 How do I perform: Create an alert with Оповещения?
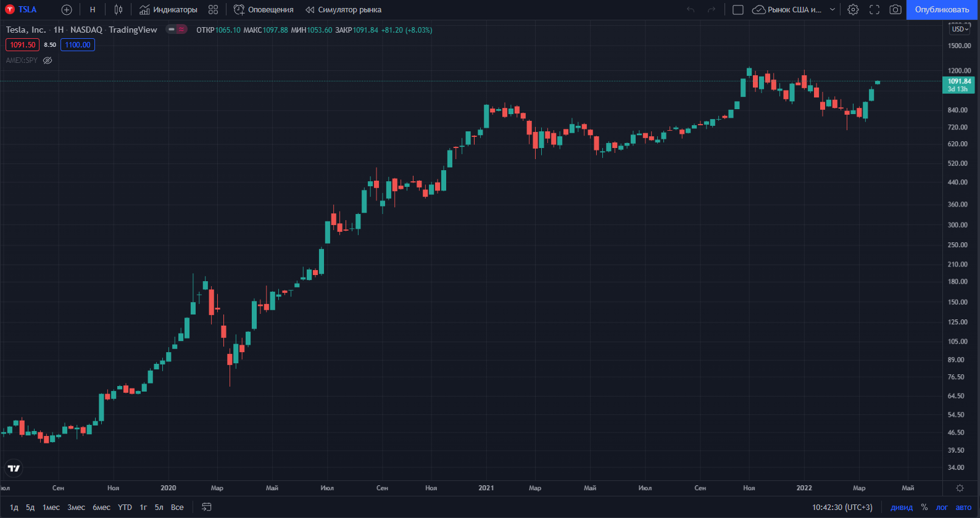(x=264, y=10)
